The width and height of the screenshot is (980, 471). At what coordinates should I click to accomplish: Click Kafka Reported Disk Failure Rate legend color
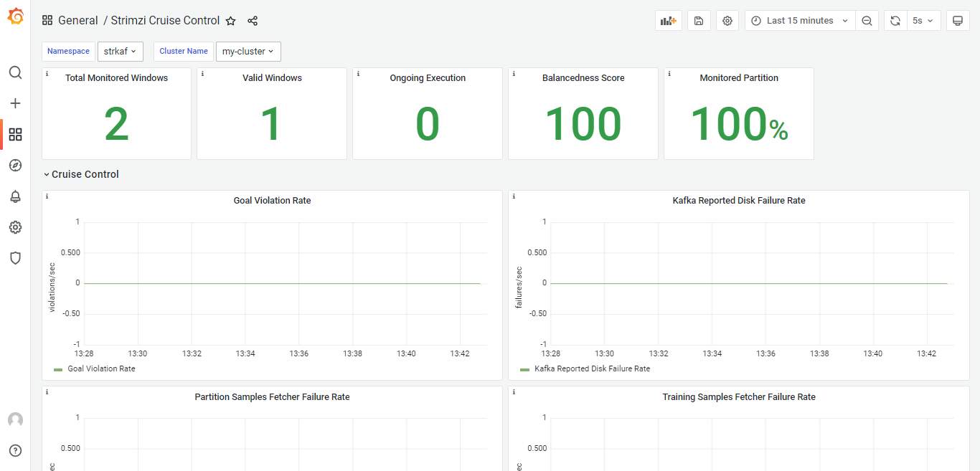click(x=524, y=370)
